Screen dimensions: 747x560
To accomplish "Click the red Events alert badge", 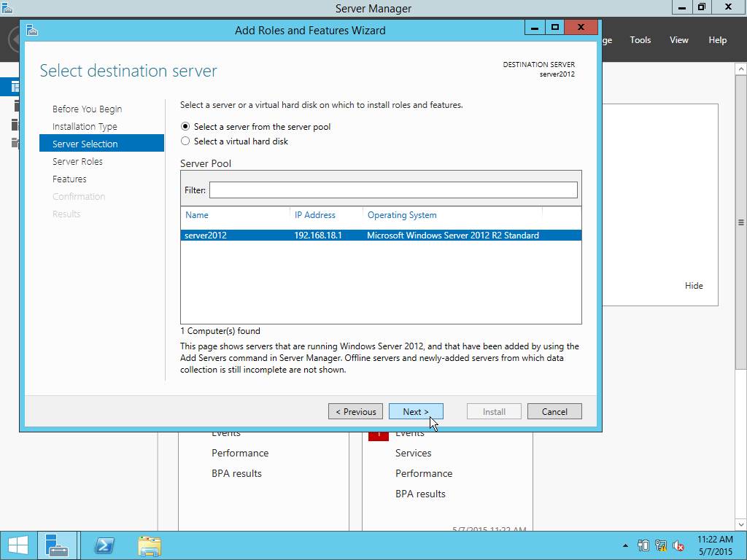I will pyautogui.click(x=379, y=435).
